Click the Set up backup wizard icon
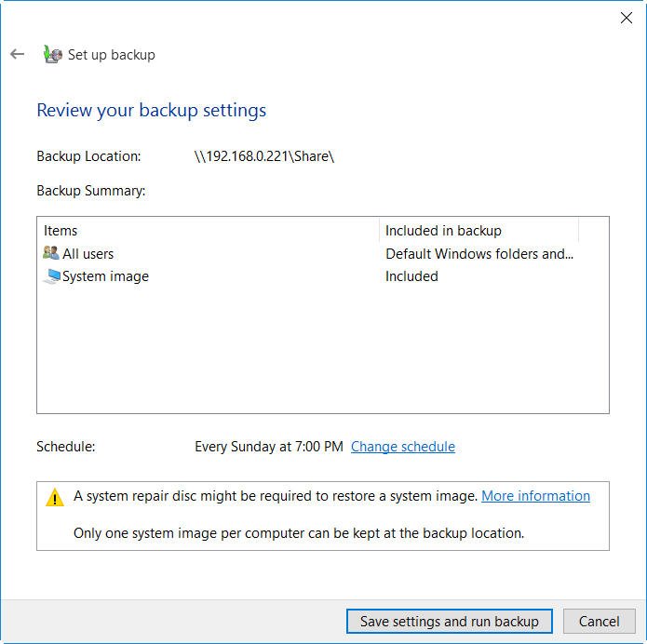Image resolution: width=647 pixels, height=644 pixels. coord(53,54)
